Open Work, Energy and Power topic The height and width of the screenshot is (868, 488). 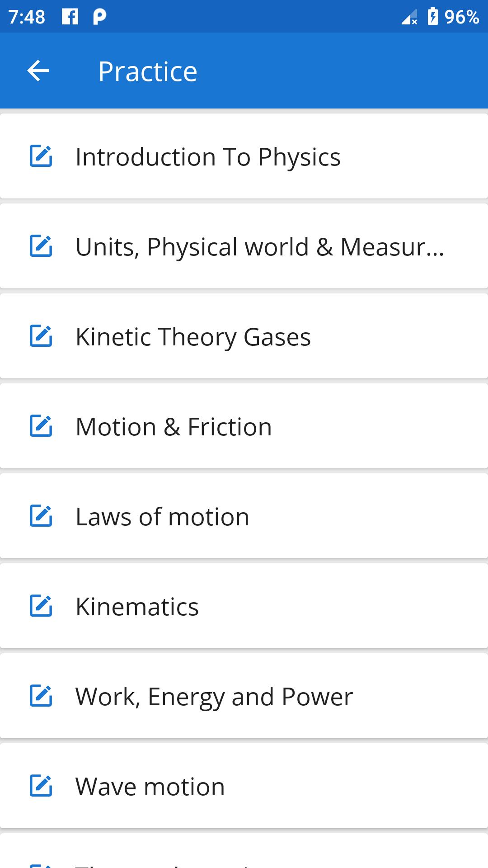point(214,697)
